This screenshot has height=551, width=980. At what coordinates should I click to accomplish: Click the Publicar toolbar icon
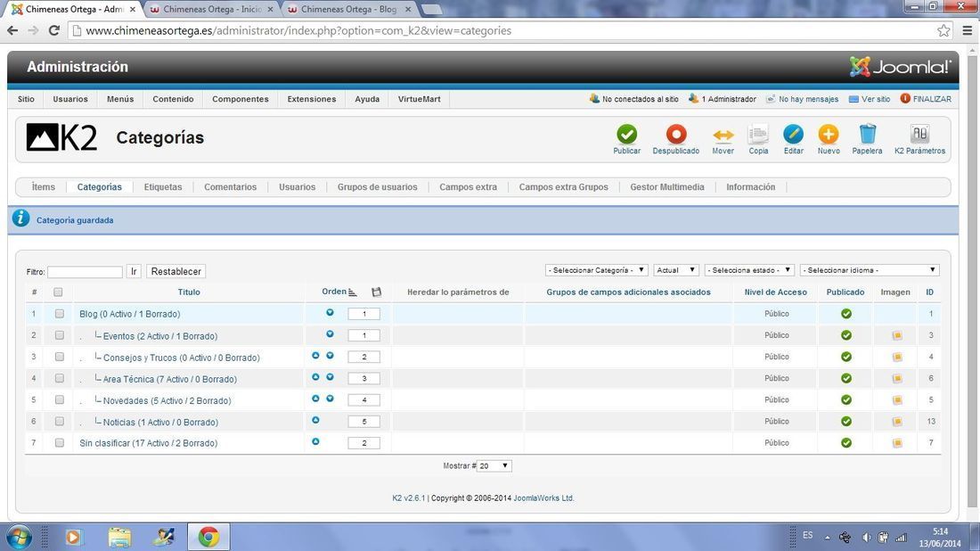(x=627, y=135)
